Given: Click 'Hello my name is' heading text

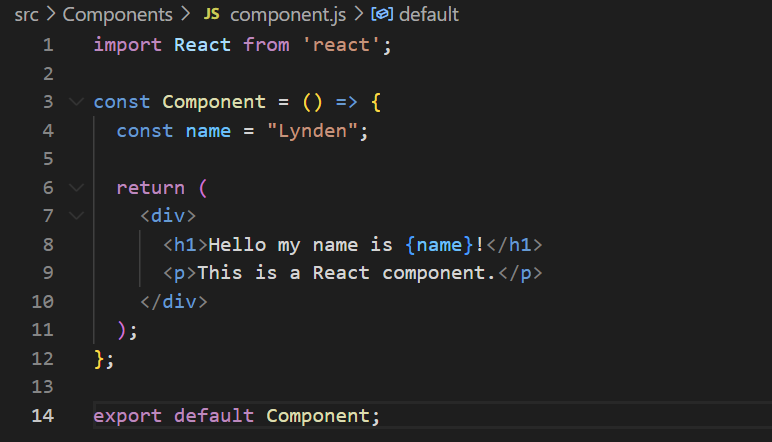Looking at the screenshot, I should point(300,245).
